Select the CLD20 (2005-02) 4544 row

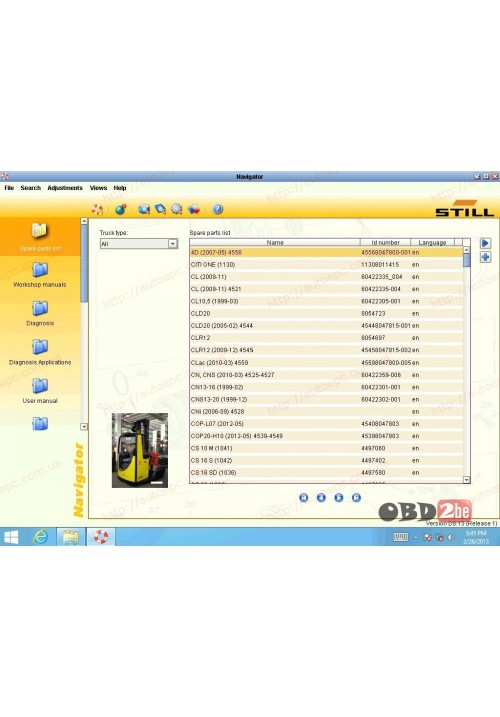coord(326,326)
